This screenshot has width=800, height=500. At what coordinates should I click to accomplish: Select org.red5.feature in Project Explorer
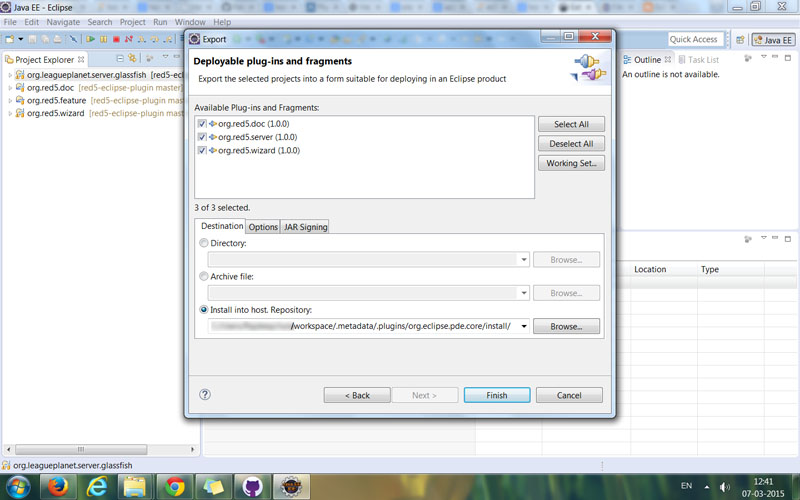(56, 101)
